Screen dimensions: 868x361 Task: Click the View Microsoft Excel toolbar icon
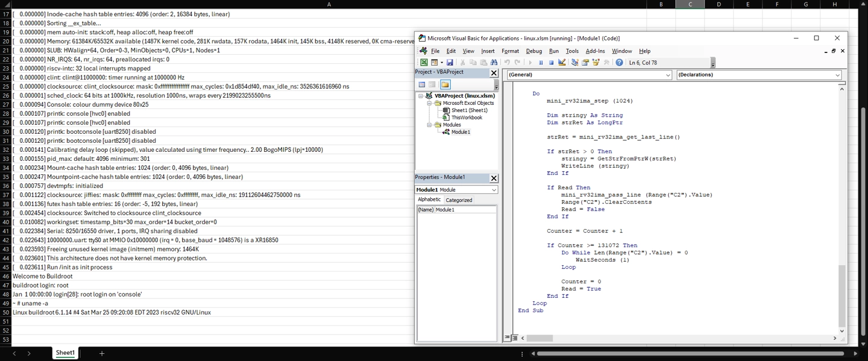(x=424, y=63)
